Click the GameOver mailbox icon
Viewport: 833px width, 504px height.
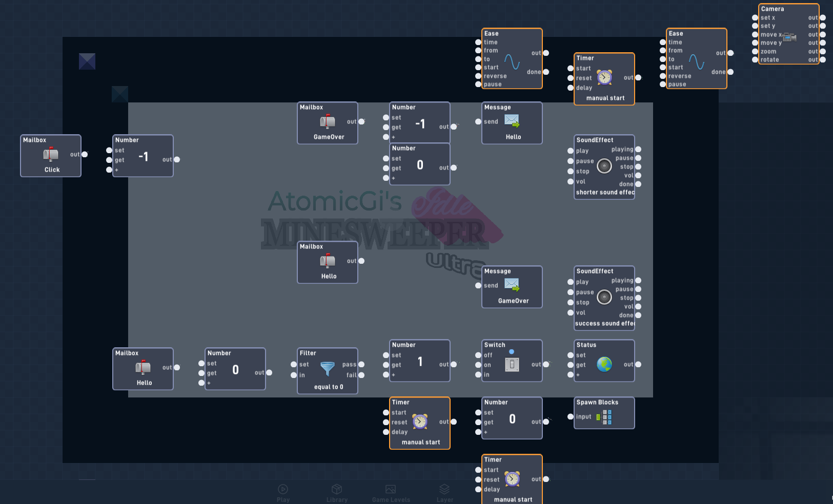click(328, 121)
